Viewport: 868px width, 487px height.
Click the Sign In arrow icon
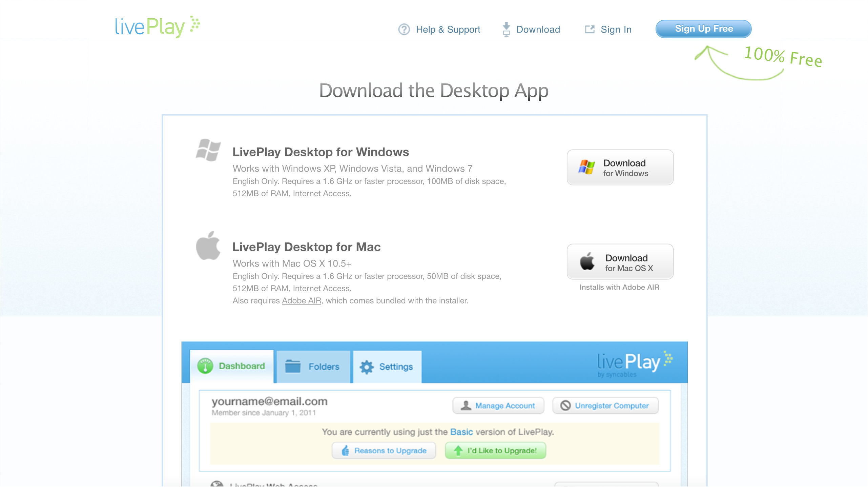[590, 30]
